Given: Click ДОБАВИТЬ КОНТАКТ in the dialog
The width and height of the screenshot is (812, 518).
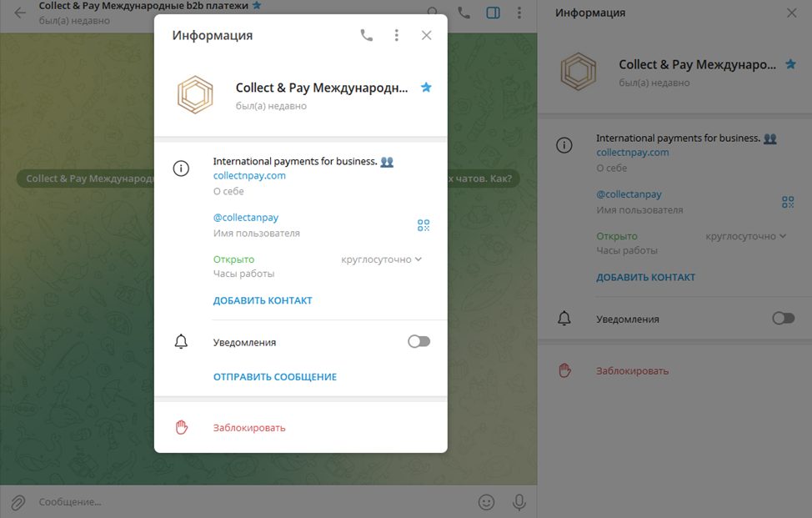Looking at the screenshot, I should pos(263,300).
